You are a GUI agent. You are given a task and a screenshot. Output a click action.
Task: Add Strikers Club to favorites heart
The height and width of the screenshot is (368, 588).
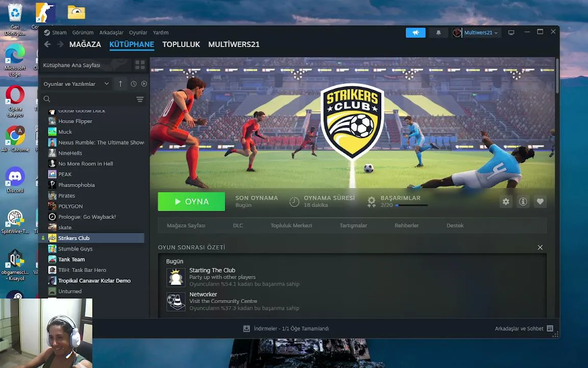(x=540, y=202)
